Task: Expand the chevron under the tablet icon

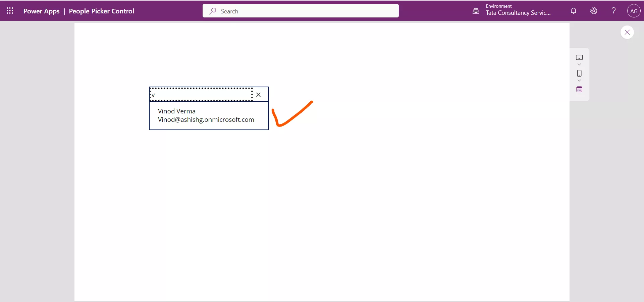Action: point(579,64)
